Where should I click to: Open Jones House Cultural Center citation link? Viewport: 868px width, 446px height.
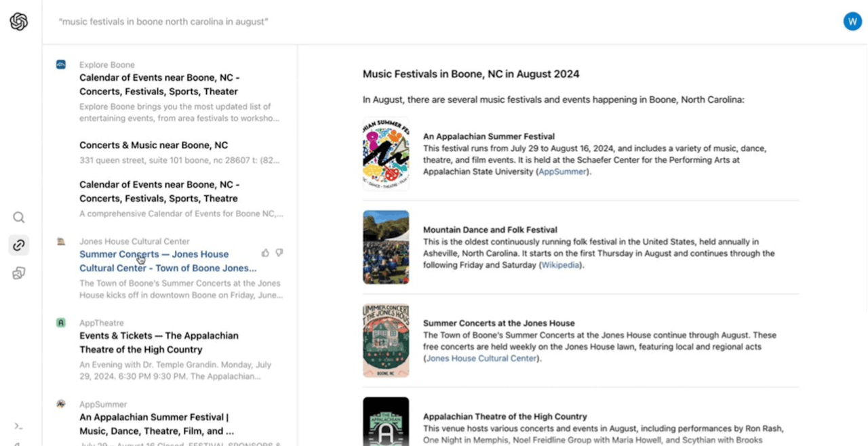481,358
